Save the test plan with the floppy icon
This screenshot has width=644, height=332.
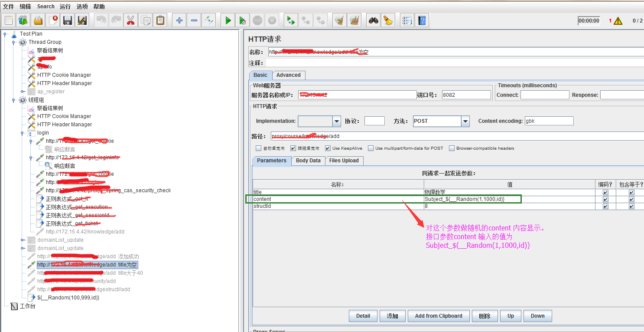pos(67,20)
